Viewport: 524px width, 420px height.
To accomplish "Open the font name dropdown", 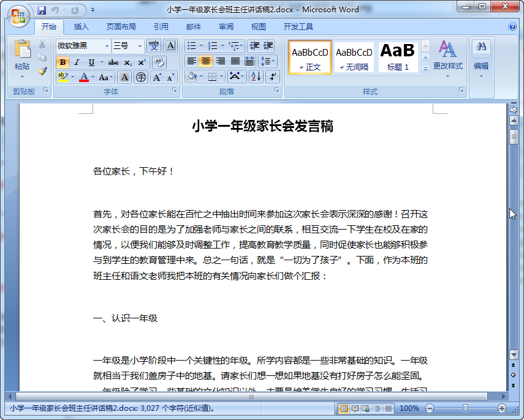I will [107, 46].
